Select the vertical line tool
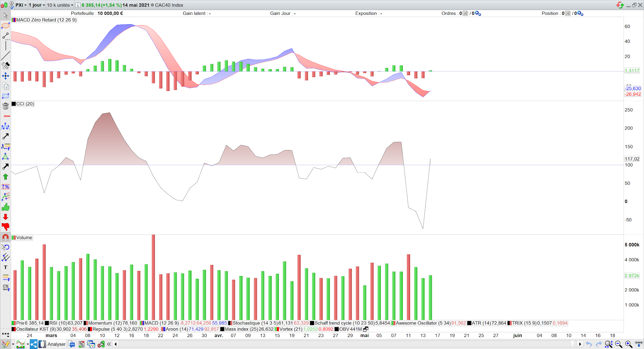 point(5,46)
